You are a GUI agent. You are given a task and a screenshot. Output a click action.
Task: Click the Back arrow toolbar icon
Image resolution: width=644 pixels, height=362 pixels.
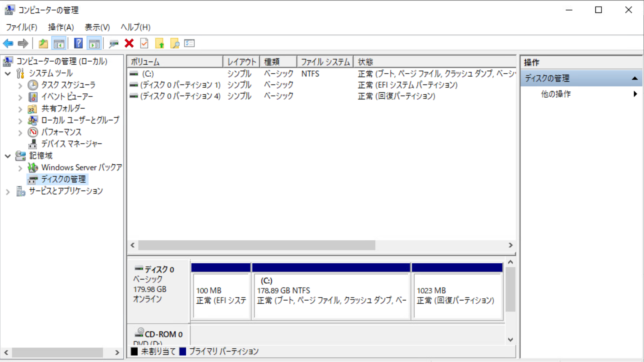[8, 43]
